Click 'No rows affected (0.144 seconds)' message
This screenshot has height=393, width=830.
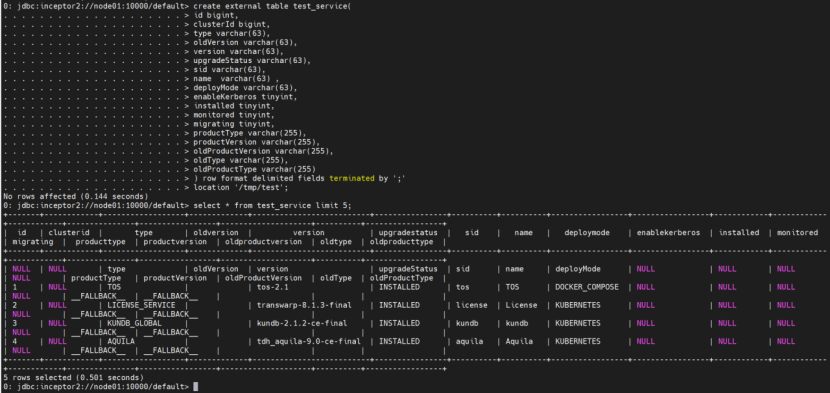(75, 196)
